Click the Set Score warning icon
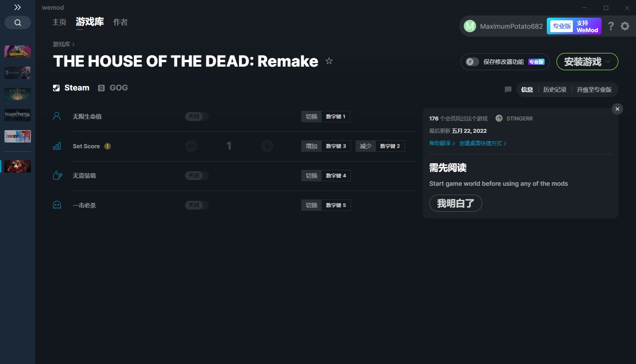 (x=107, y=146)
